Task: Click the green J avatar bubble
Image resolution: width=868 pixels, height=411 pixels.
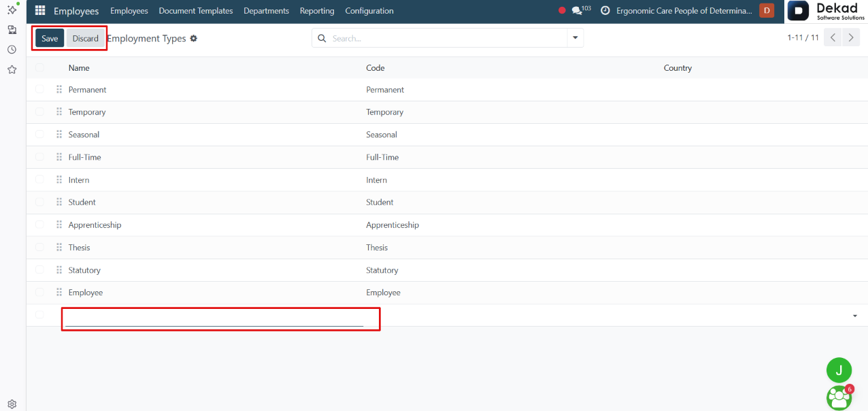Action: [839, 370]
